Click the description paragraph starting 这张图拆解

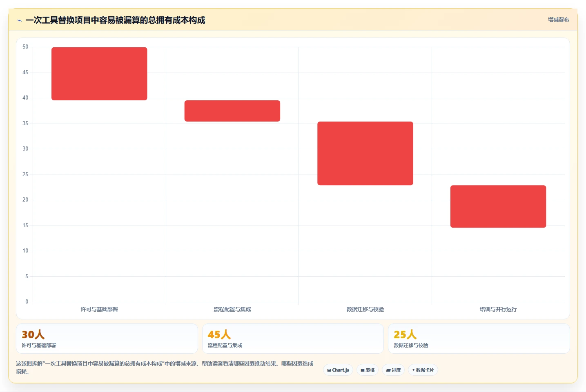165,368
